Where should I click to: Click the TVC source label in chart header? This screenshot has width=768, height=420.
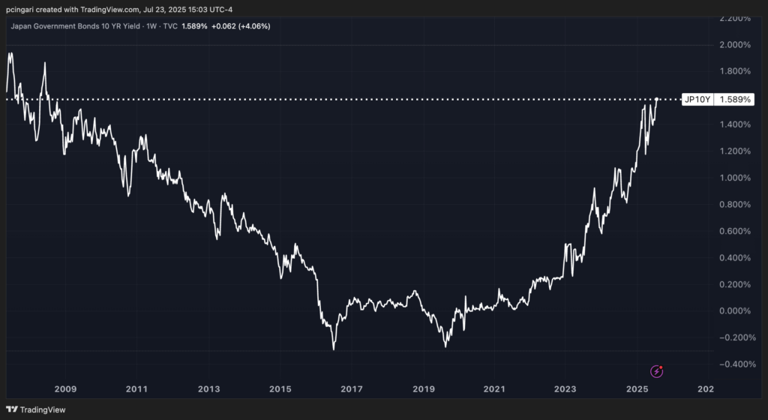click(x=170, y=26)
